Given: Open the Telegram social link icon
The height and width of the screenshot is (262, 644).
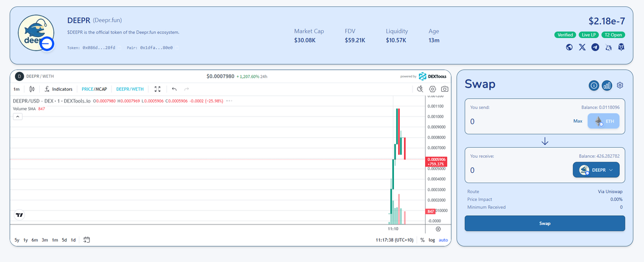Looking at the screenshot, I should (595, 47).
